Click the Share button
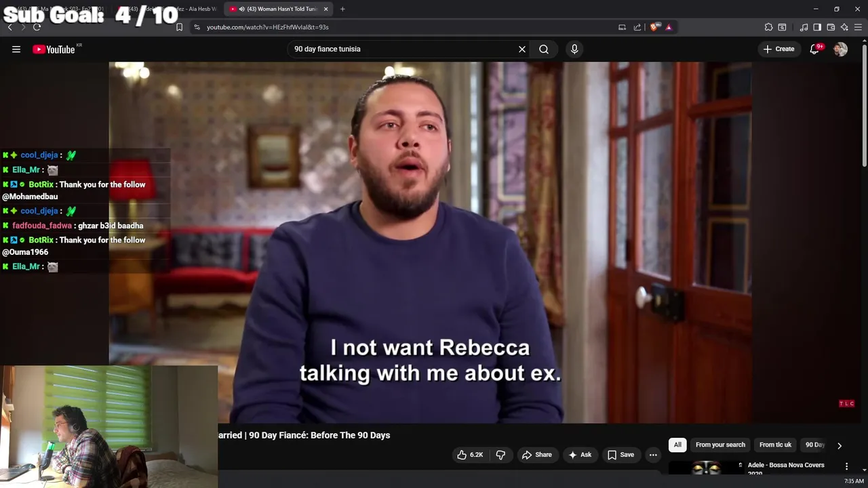 [536, 455]
